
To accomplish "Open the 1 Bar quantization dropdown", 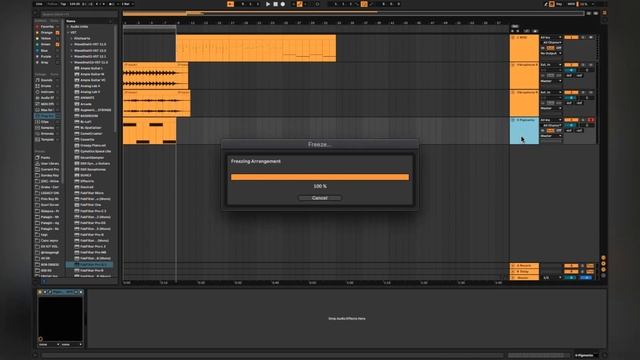I will pyautogui.click(x=127, y=4).
